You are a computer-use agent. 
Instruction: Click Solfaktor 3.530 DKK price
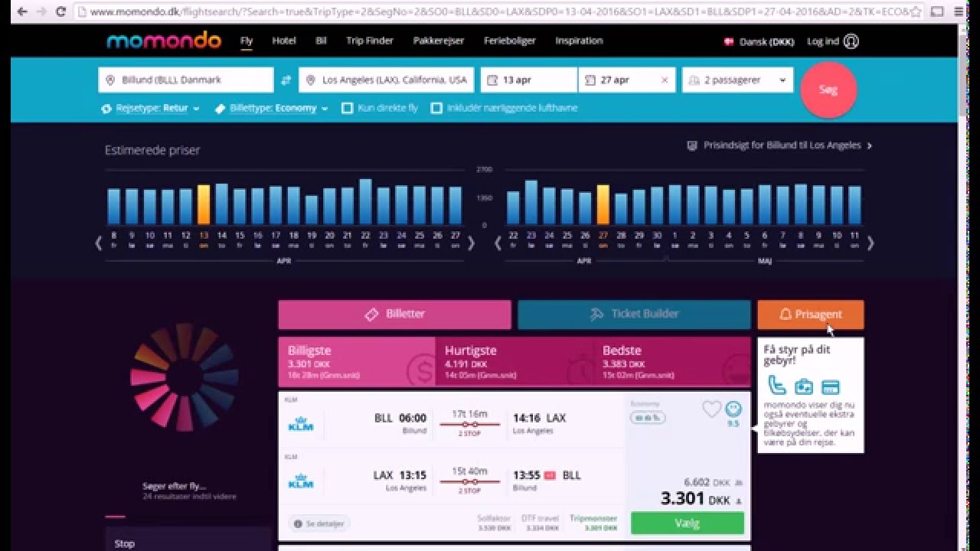click(494, 523)
